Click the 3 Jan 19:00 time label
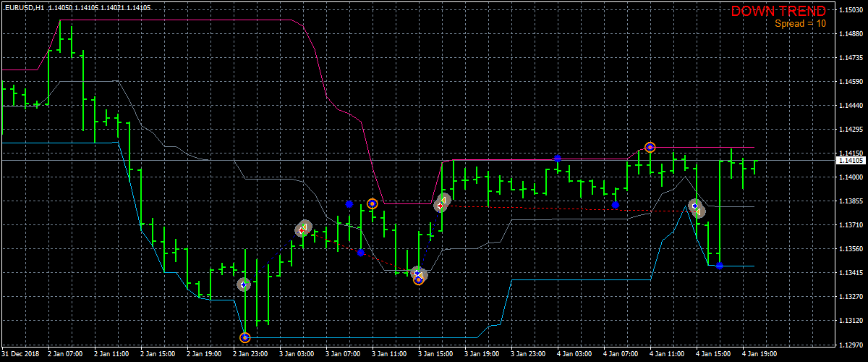 pos(482,355)
